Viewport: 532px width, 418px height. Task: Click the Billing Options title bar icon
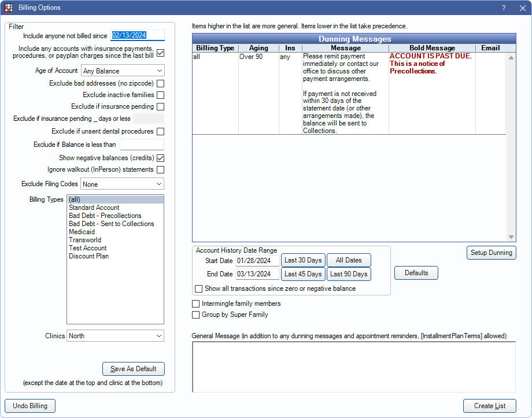pyautogui.click(x=8, y=8)
